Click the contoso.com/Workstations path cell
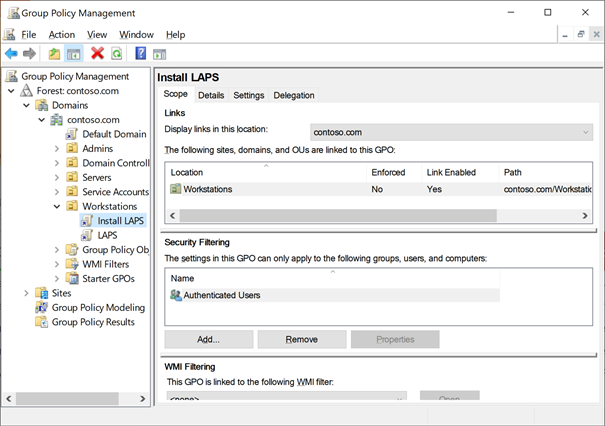The width and height of the screenshot is (605, 426). [x=548, y=189]
